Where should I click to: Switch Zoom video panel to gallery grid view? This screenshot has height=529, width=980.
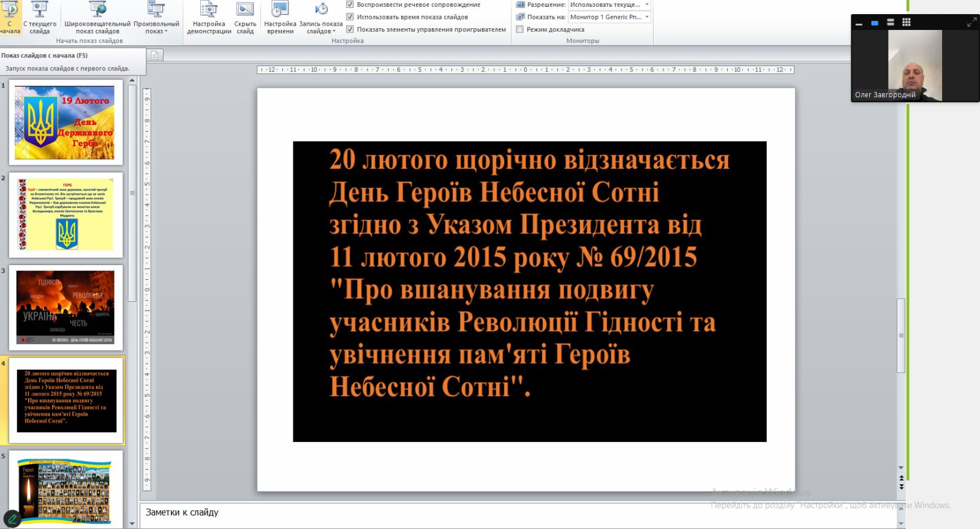tap(907, 23)
